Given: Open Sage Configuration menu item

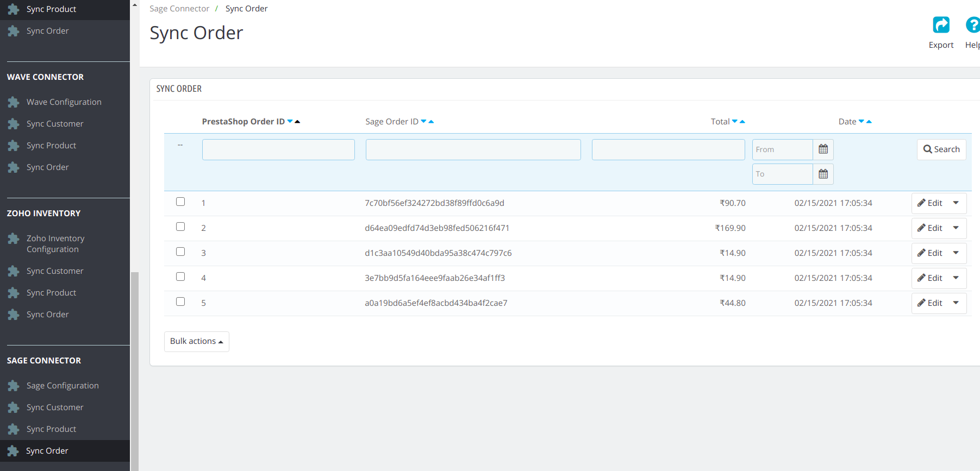Looking at the screenshot, I should [63, 386].
